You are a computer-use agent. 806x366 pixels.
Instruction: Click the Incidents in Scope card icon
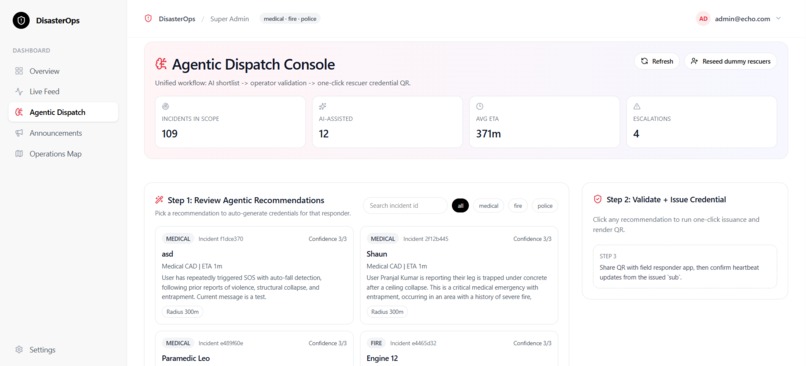pyautogui.click(x=165, y=106)
